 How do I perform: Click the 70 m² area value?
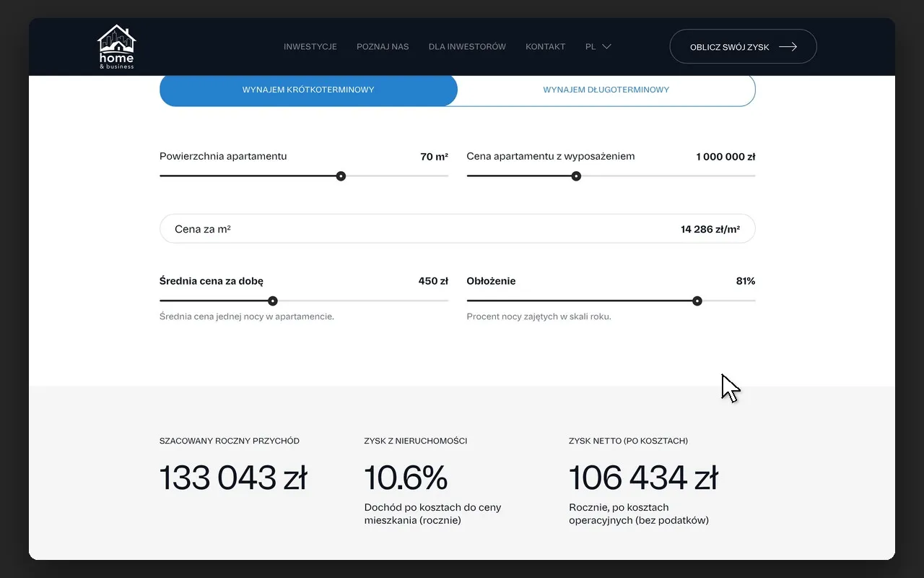click(x=435, y=157)
